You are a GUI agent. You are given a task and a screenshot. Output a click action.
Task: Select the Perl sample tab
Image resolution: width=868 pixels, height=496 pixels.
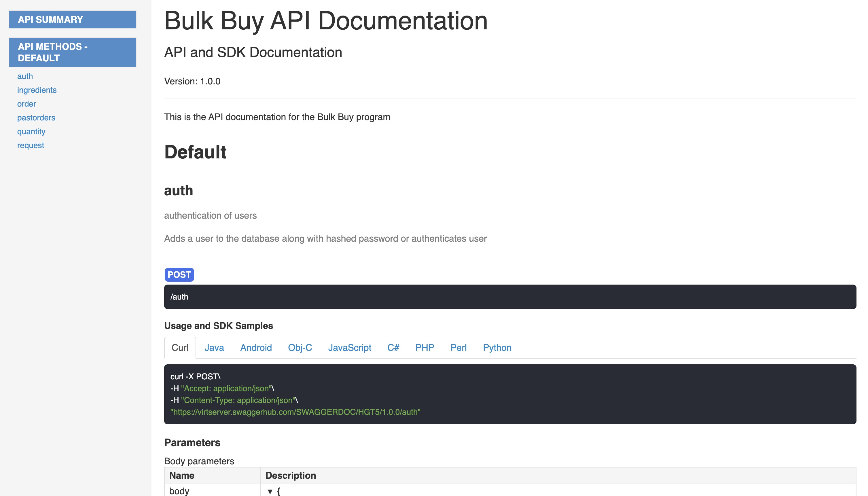(458, 347)
